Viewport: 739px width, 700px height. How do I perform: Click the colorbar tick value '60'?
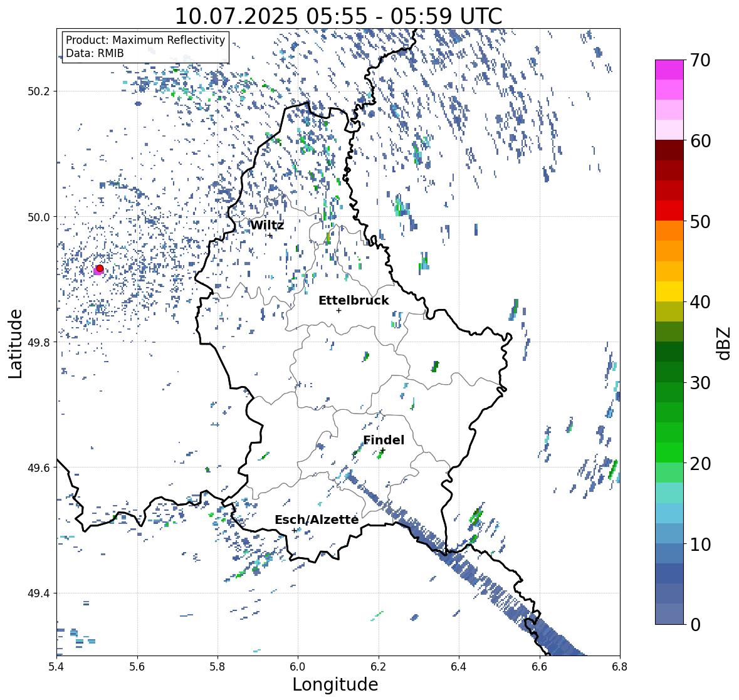coord(700,141)
